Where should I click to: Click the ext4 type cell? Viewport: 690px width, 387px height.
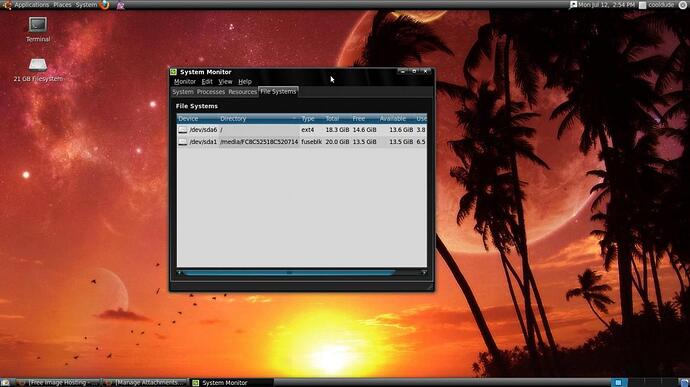pyautogui.click(x=308, y=130)
